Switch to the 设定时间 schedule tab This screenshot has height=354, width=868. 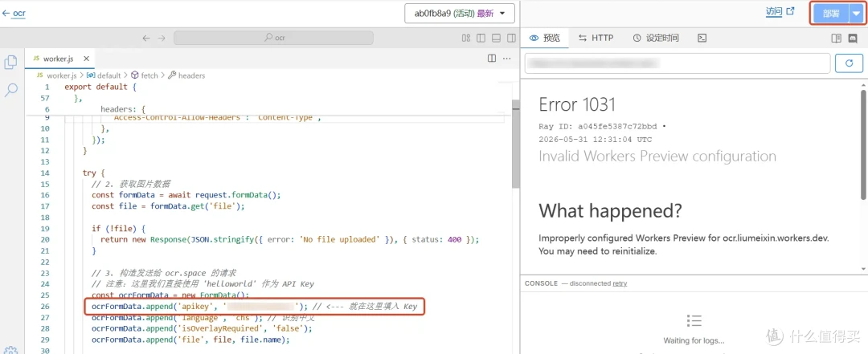click(x=656, y=39)
